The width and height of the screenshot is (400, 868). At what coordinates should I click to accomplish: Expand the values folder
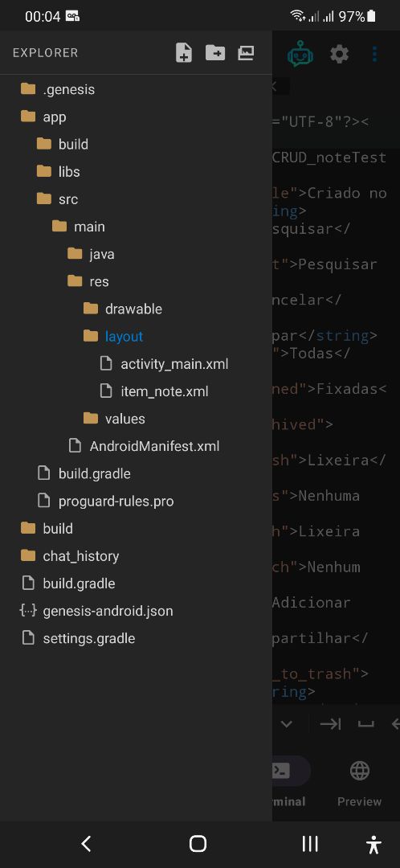click(x=136, y=419)
